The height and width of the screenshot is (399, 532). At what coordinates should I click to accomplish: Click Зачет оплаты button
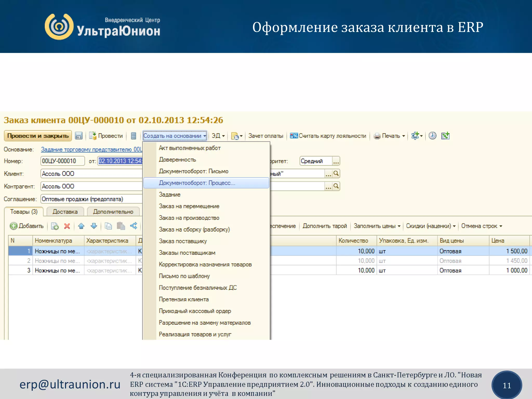[x=266, y=136]
